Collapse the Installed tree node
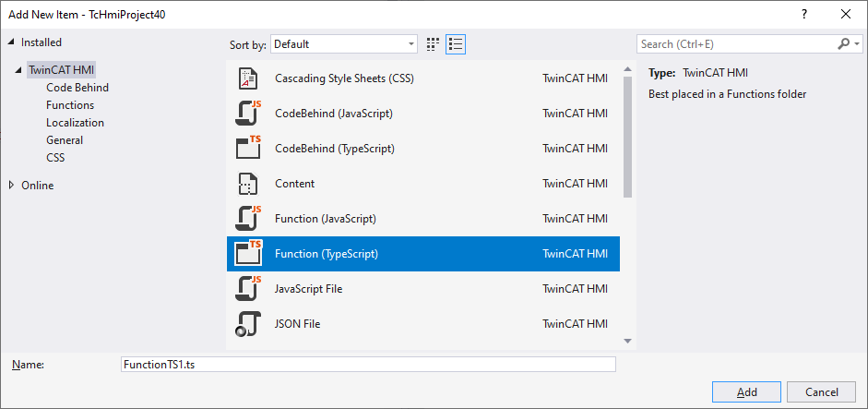This screenshot has width=868, height=409. coord(12,42)
